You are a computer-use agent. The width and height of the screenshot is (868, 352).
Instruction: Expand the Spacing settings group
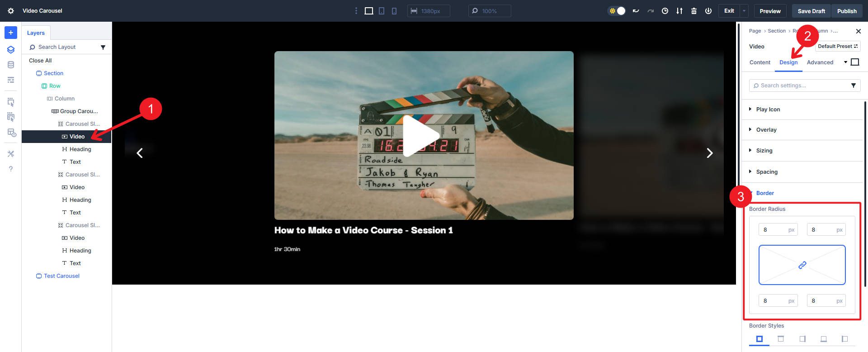click(767, 172)
